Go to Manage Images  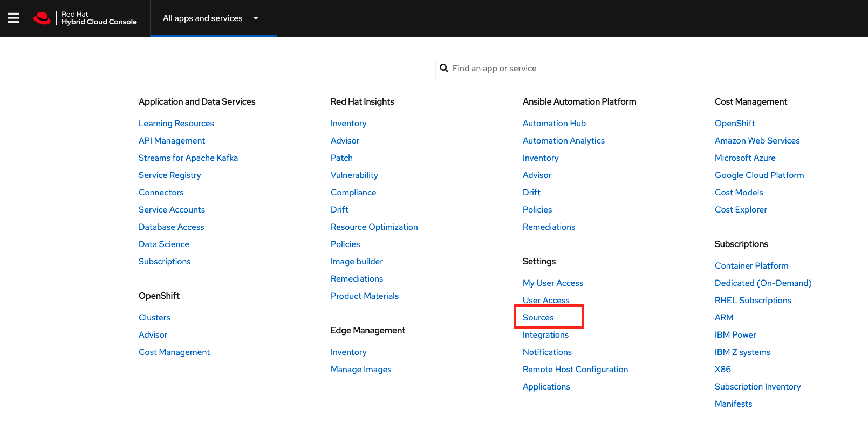tap(361, 370)
